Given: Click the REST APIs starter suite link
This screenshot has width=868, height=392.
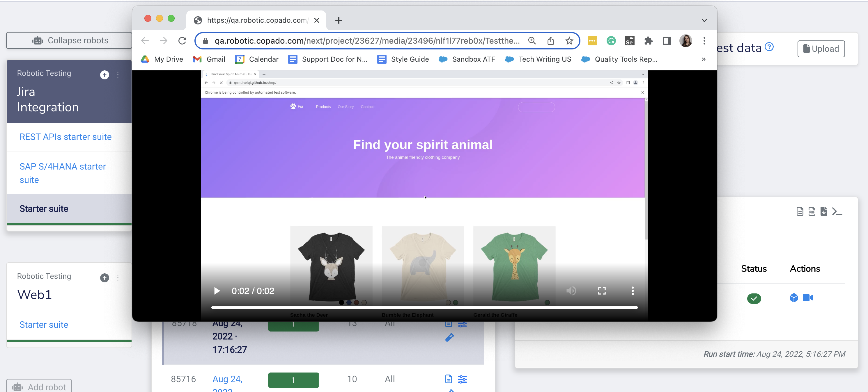Looking at the screenshot, I should (x=65, y=136).
